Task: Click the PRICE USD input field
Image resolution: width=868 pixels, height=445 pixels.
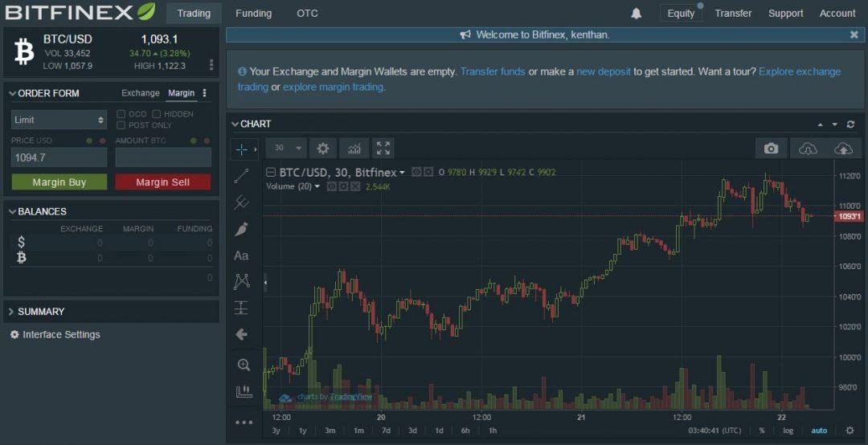Action: pyautogui.click(x=59, y=157)
